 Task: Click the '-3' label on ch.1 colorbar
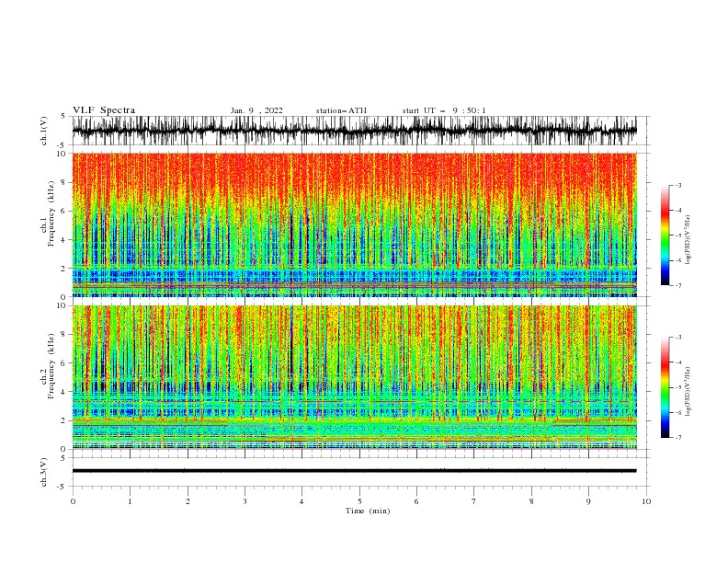(677, 185)
